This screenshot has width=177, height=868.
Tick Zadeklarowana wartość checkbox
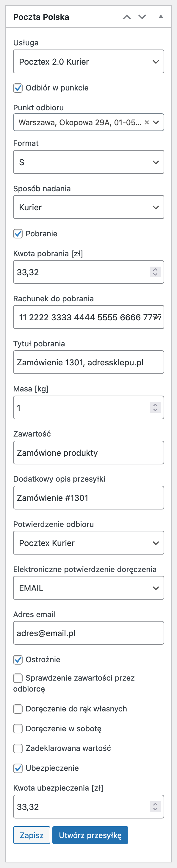pos(18,748)
